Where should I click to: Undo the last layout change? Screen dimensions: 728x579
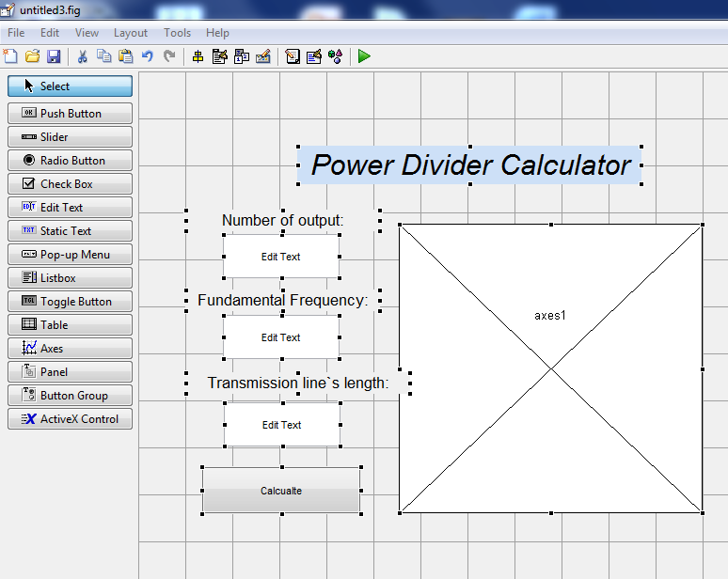148,56
